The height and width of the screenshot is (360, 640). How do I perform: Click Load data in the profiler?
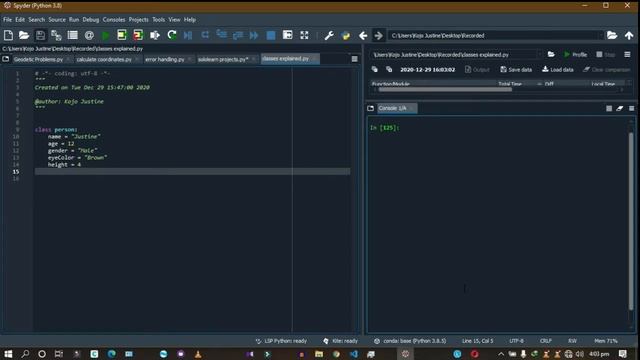pyautogui.click(x=558, y=70)
